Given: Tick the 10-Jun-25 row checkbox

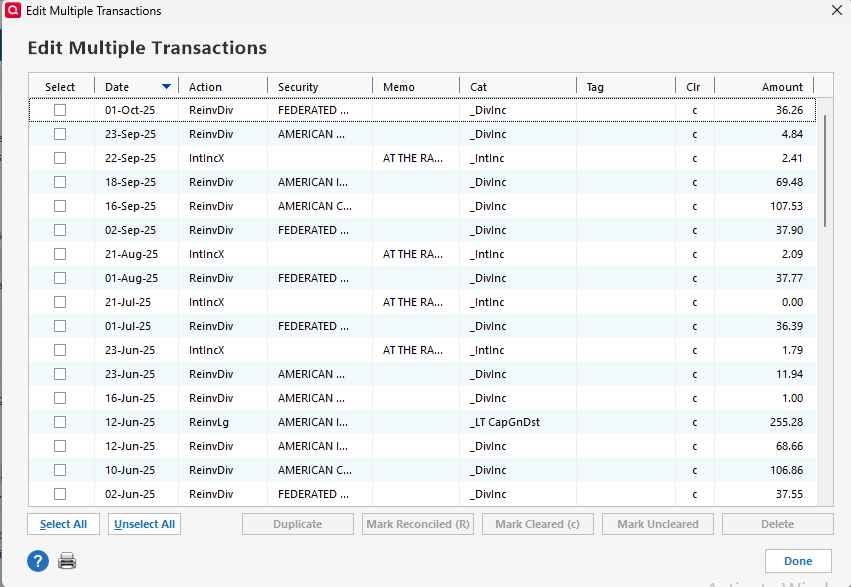Looking at the screenshot, I should coord(60,470).
